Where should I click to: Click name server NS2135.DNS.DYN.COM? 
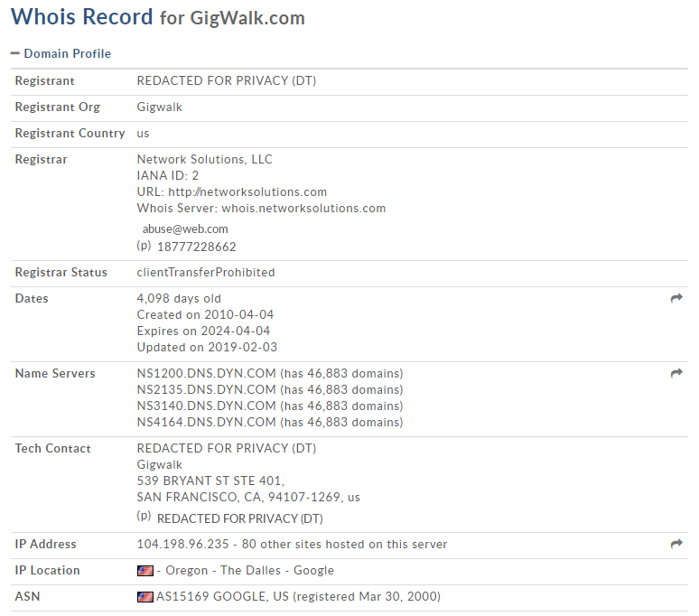point(206,389)
